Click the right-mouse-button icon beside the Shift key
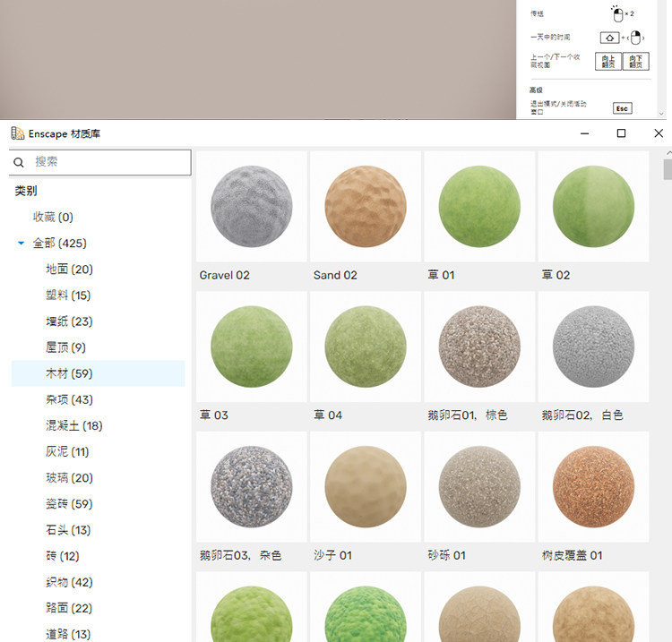 636,38
